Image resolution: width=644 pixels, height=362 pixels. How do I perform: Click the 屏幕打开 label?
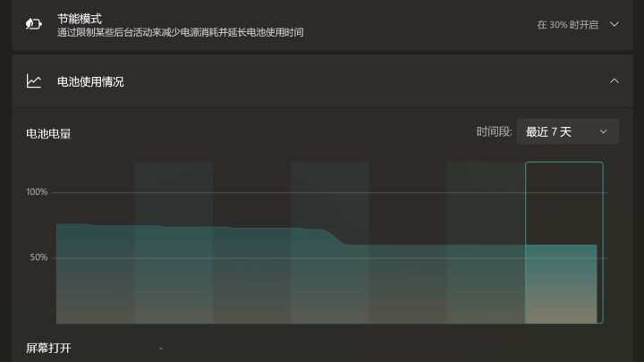(x=48, y=348)
